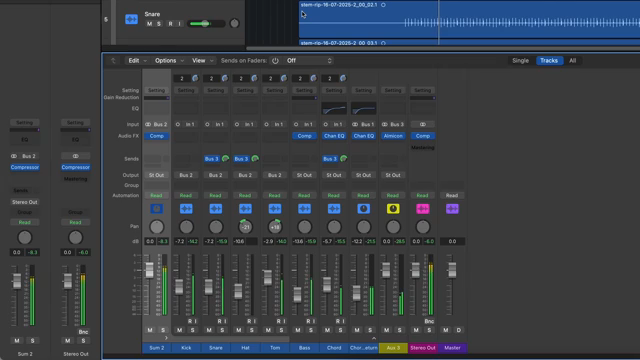The image size is (640, 360).
Task: Click Sum 2 stereo input link icon
Action: click(148, 124)
